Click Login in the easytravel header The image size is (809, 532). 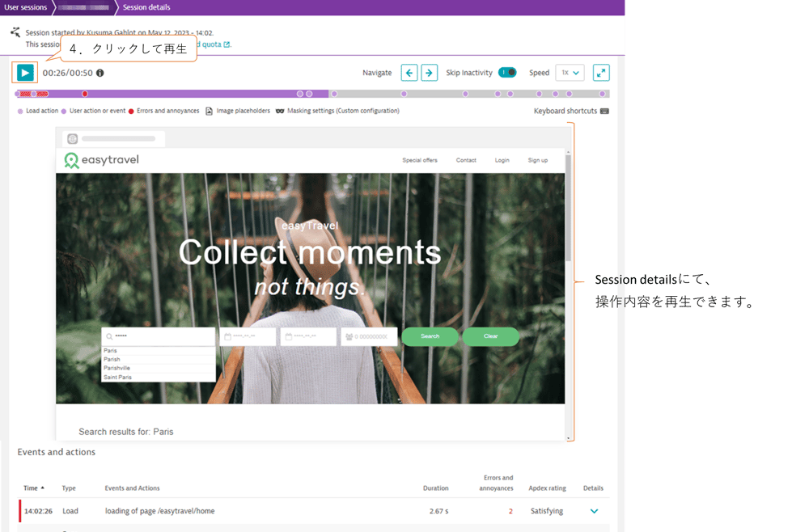tap(502, 160)
